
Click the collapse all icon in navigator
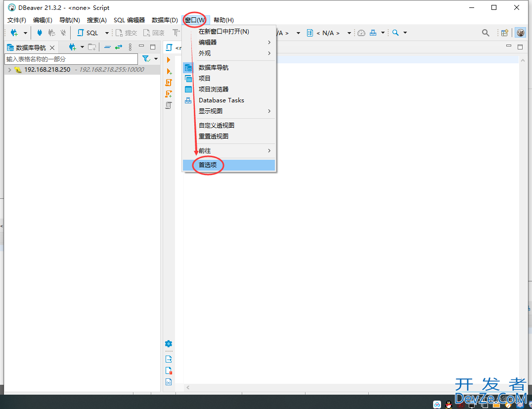click(107, 47)
